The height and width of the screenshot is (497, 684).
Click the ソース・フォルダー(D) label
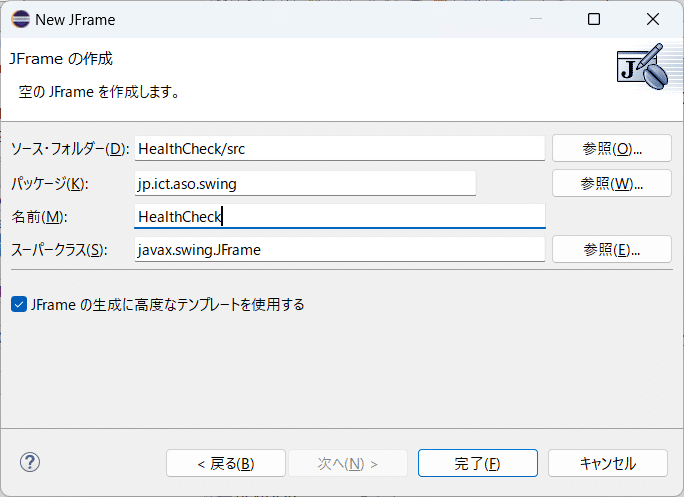point(70,149)
